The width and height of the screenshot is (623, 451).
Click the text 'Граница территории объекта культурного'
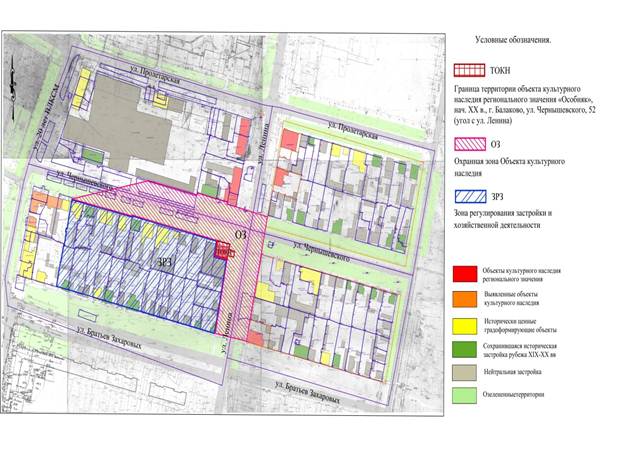click(517, 89)
